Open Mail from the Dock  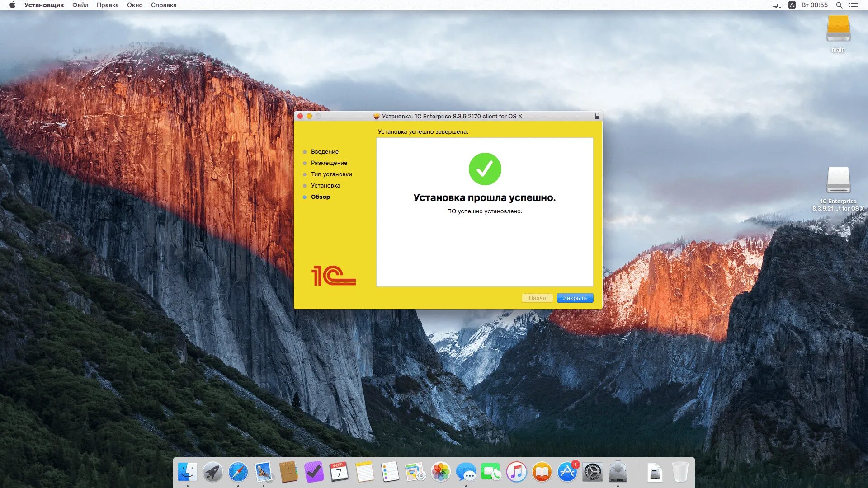click(x=263, y=472)
